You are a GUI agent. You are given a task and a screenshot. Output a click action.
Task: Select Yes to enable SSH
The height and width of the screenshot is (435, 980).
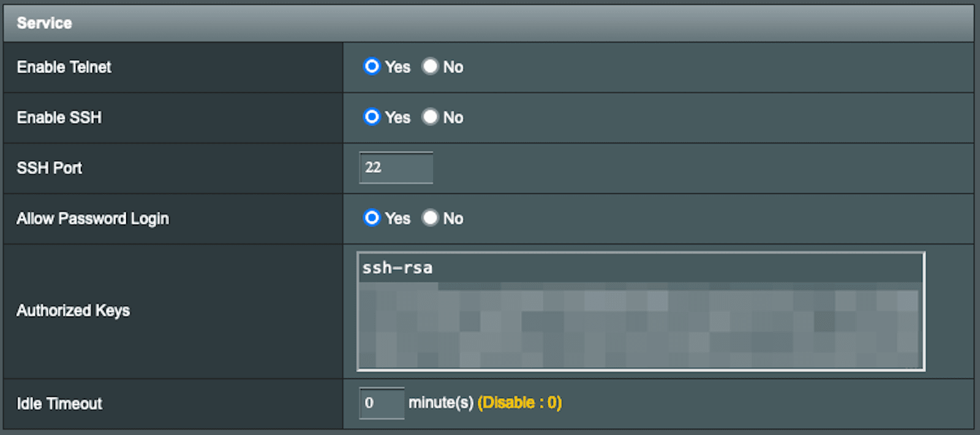(x=371, y=117)
